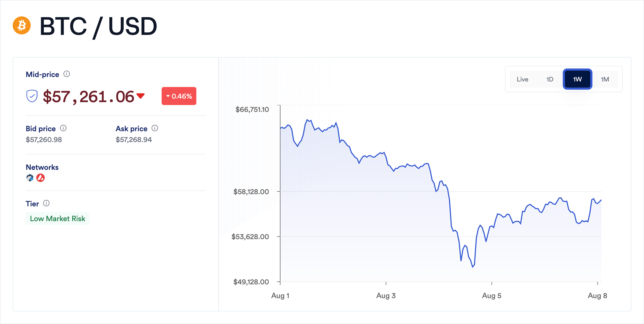Click the Tier info icon

coord(46,203)
